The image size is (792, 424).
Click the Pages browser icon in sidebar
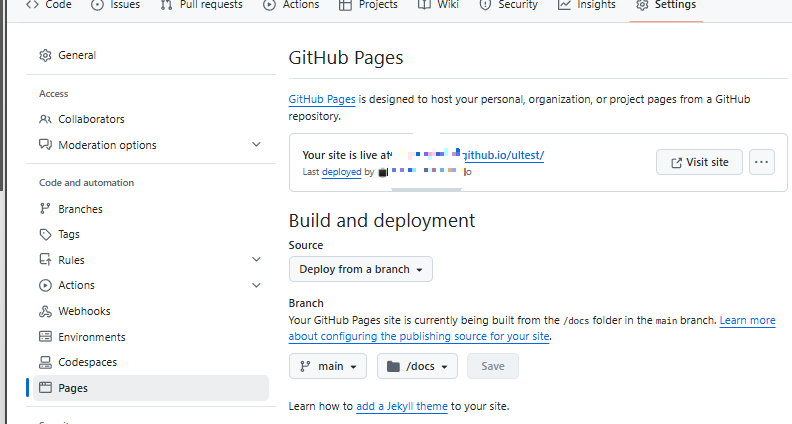click(45, 388)
